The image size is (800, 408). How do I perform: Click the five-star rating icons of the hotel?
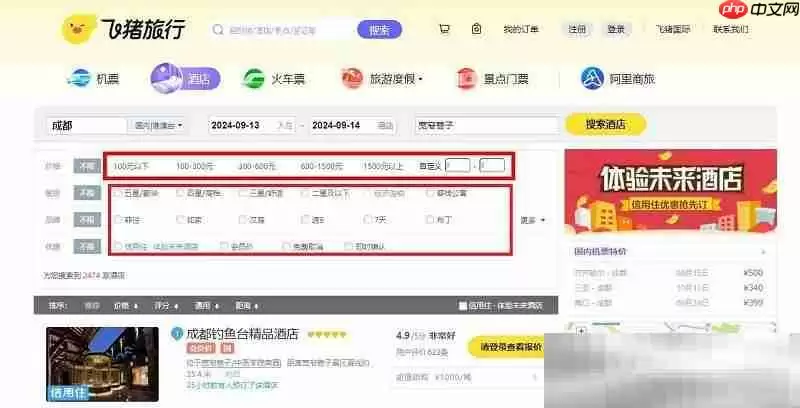327,335
